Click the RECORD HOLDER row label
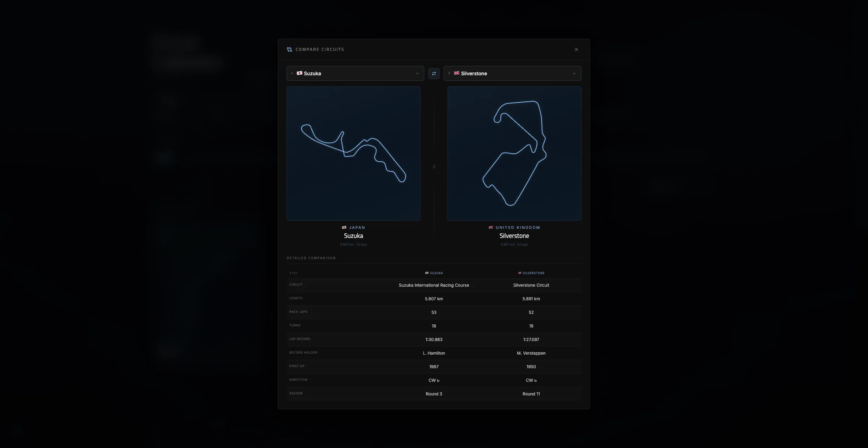The height and width of the screenshot is (448, 868). click(303, 353)
